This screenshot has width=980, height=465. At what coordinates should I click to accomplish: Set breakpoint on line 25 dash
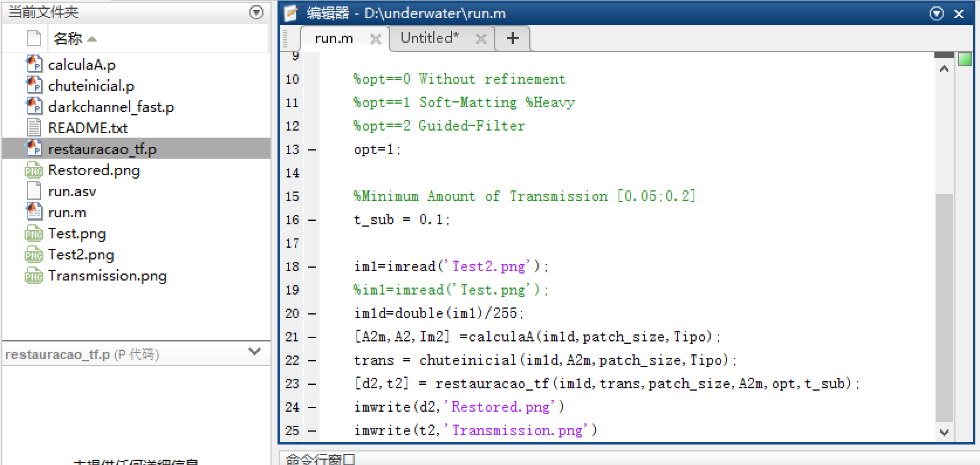point(312,431)
